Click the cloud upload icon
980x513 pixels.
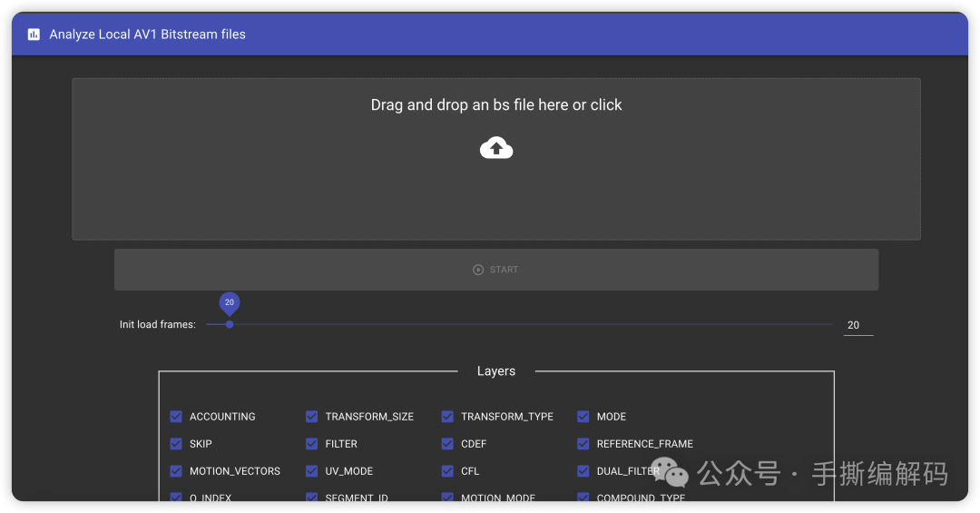coord(496,148)
